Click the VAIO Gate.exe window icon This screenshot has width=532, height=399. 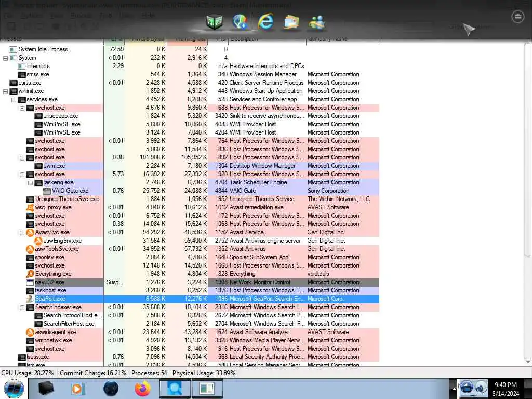47,191
